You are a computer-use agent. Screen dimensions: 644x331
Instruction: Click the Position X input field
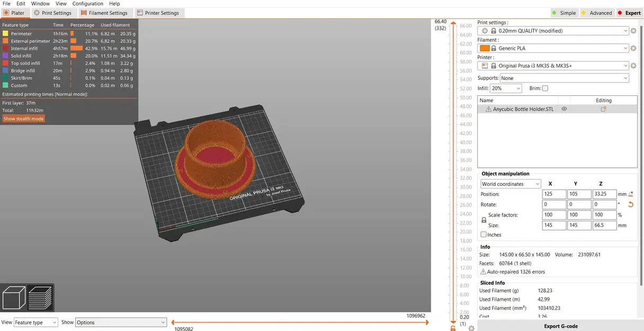click(x=554, y=194)
